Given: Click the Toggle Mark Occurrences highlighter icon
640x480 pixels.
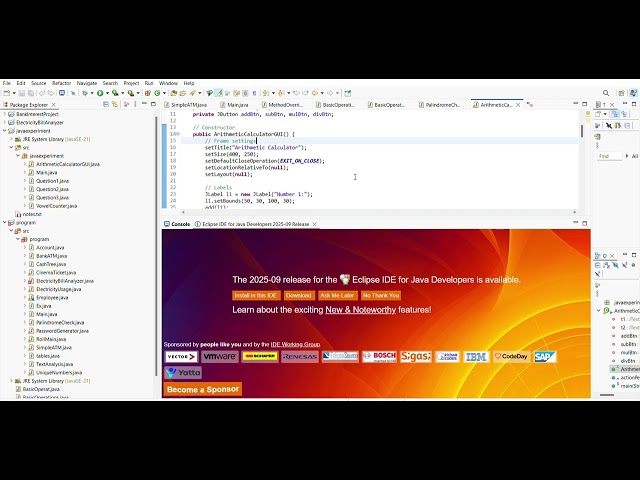Looking at the screenshot, I should [219, 93].
